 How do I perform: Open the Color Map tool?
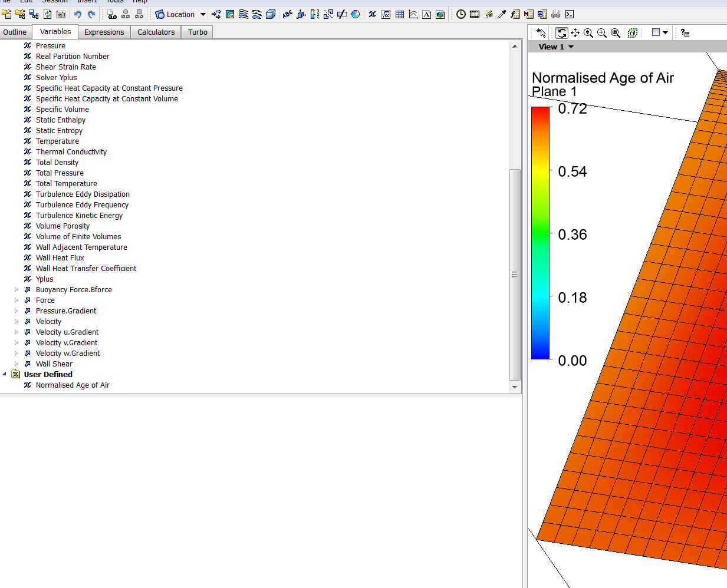(x=356, y=14)
